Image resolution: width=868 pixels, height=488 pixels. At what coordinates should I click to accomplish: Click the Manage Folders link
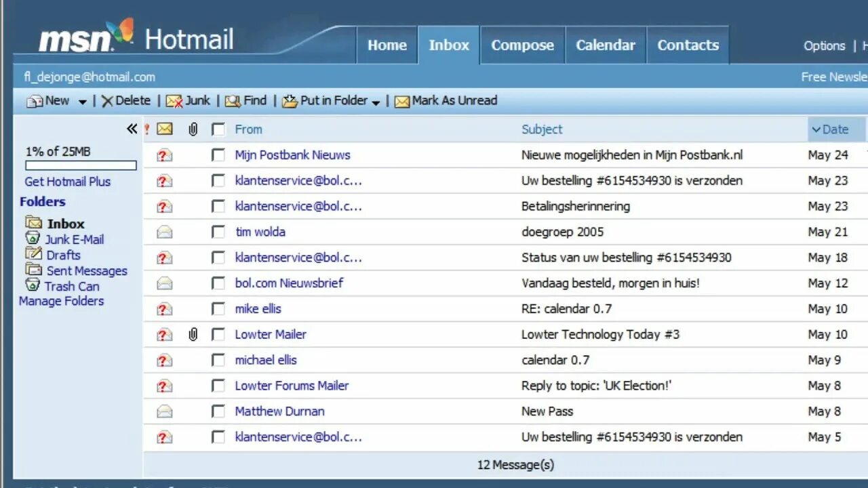[61, 301]
